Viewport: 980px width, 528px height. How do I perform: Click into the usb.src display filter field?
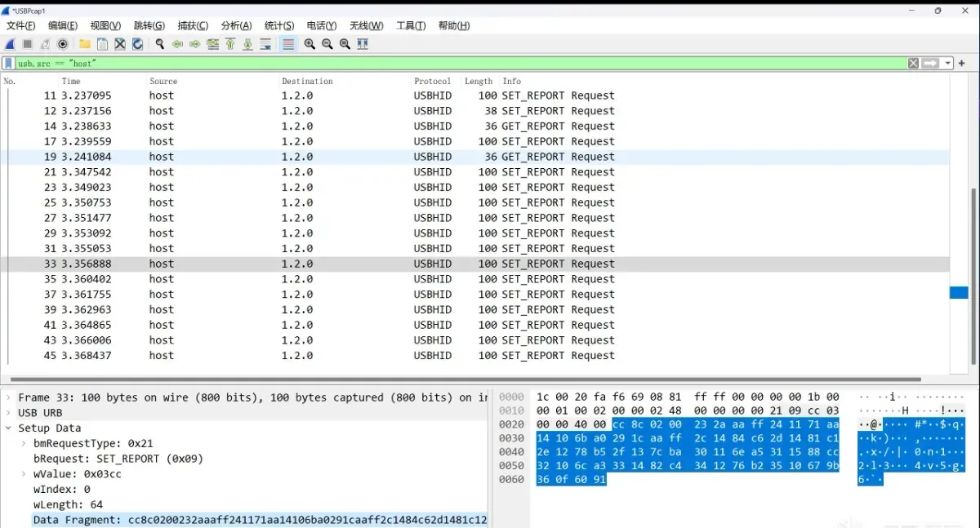(461, 63)
